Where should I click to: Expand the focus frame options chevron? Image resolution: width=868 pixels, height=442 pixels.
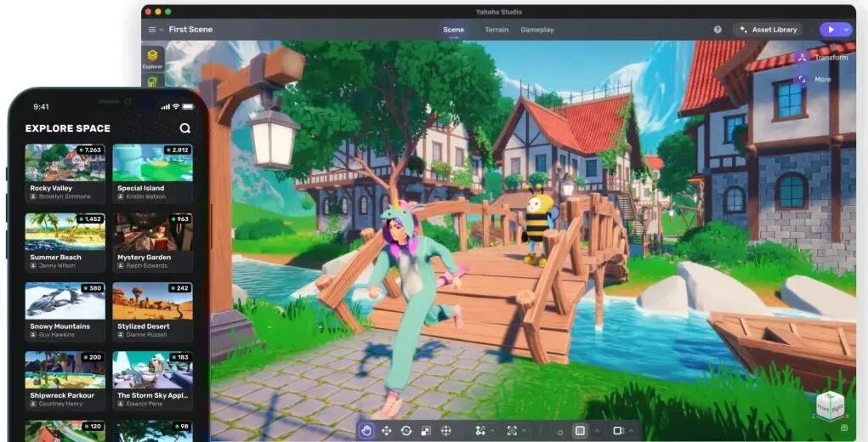pyautogui.click(x=525, y=431)
